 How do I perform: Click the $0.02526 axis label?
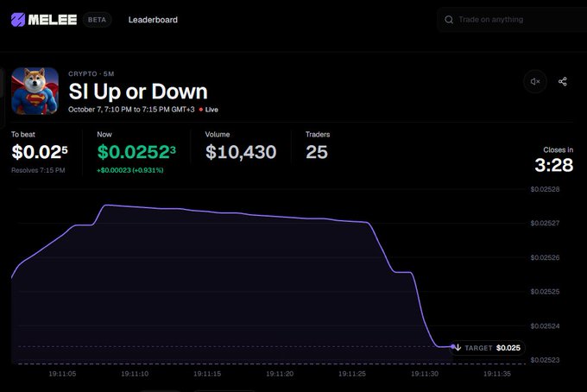pos(545,257)
